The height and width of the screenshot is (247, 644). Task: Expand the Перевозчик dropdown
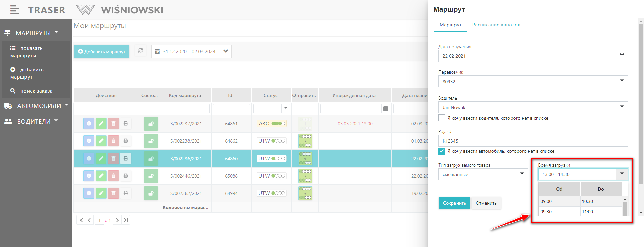622,81
